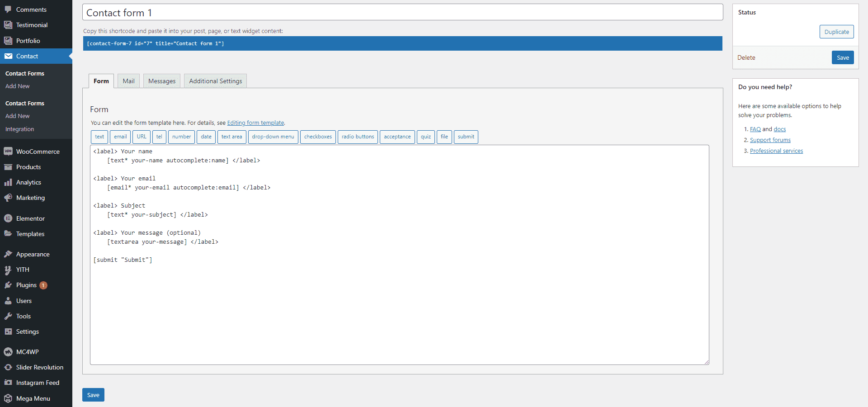The image size is (868, 407).
Task: Open the WooCommerce menu item
Action: (x=36, y=151)
